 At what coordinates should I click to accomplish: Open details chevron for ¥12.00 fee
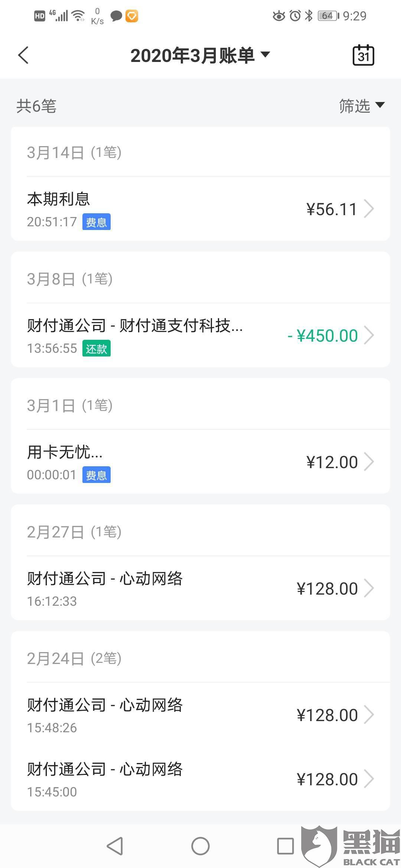[x=369, y=462]
